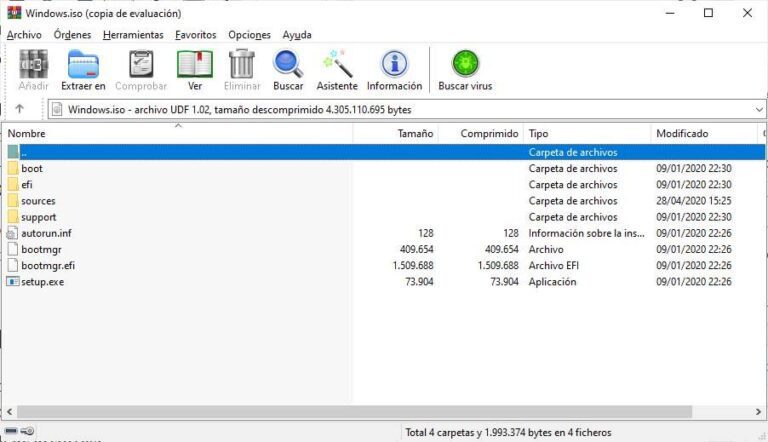Open the Opciones menu
Screen dimensions: 768x442
(249, 35)
